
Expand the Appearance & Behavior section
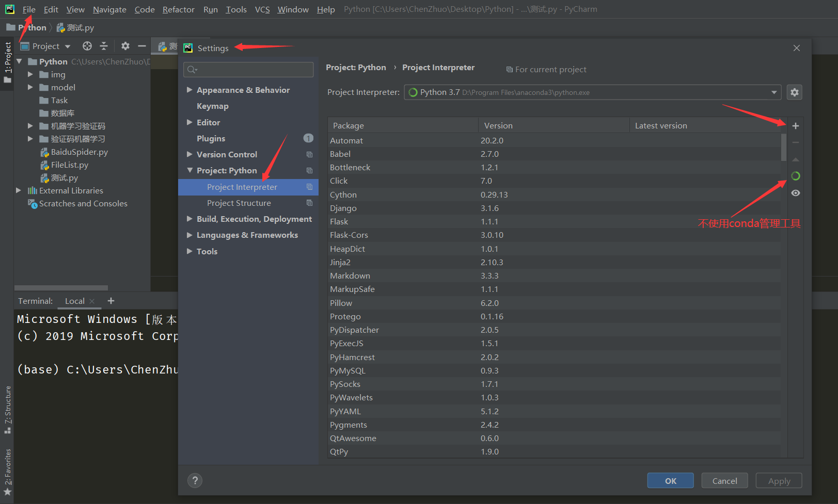(189, 90)
